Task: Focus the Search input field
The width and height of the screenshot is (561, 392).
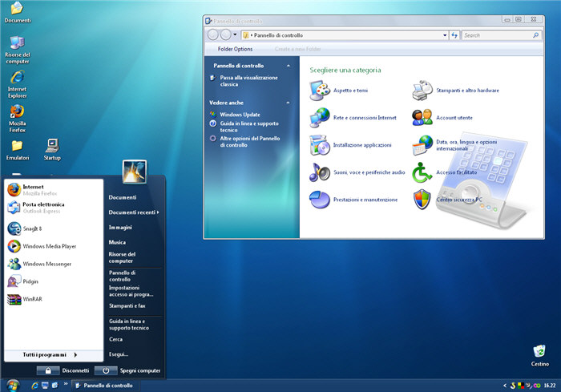Action: coord(502,35)
